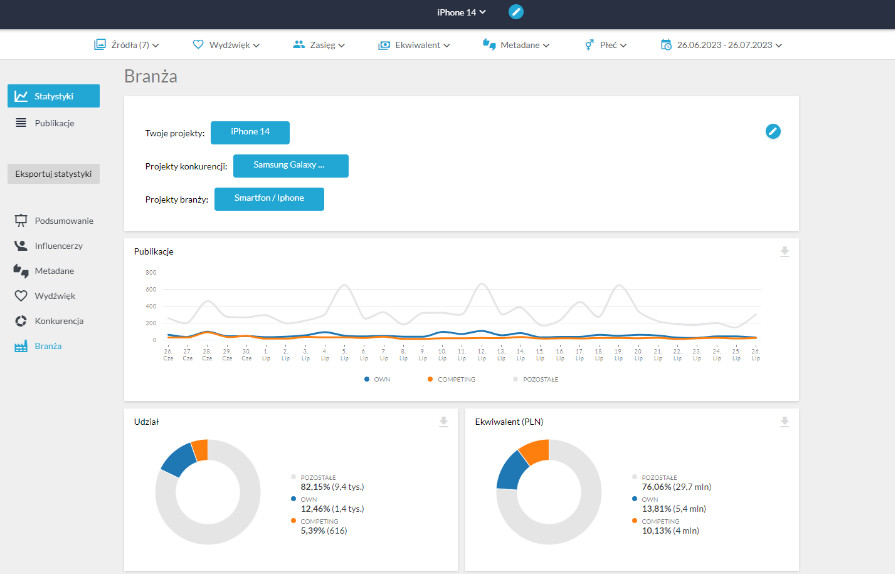Click the chart icon on Statystyki tab

(x=21, y=96)
